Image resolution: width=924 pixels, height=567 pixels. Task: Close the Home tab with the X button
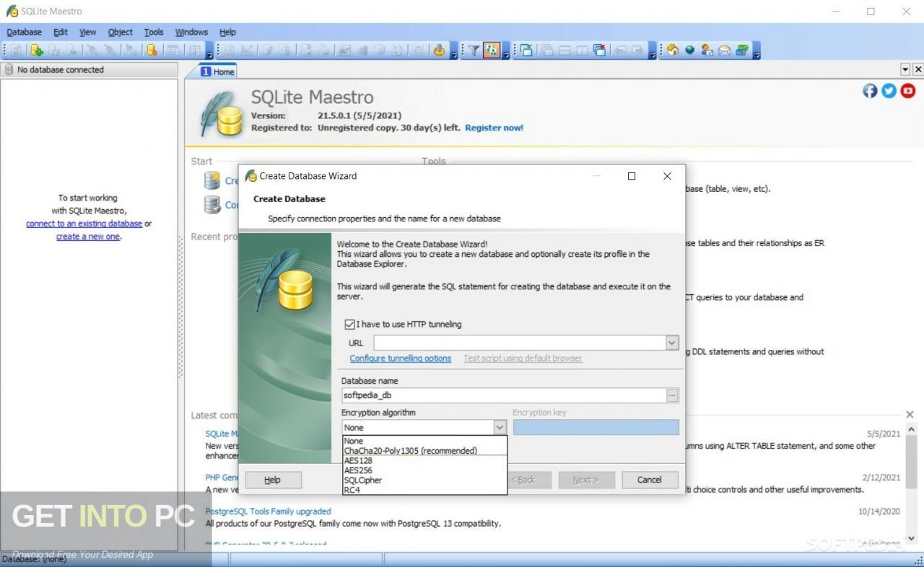pos(918,69)
